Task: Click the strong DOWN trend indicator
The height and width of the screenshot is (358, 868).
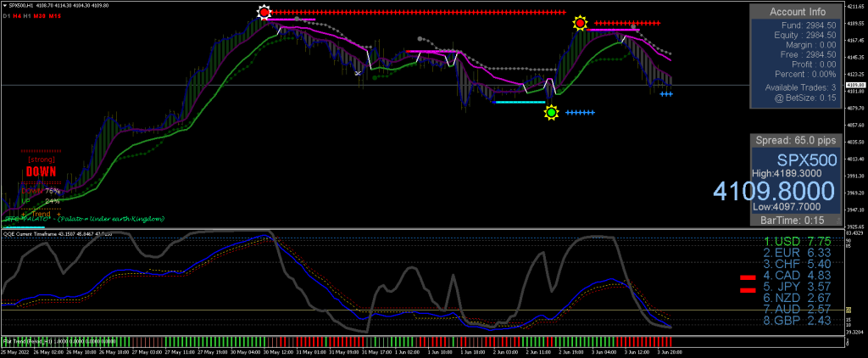Action: [x=41, y=171]
